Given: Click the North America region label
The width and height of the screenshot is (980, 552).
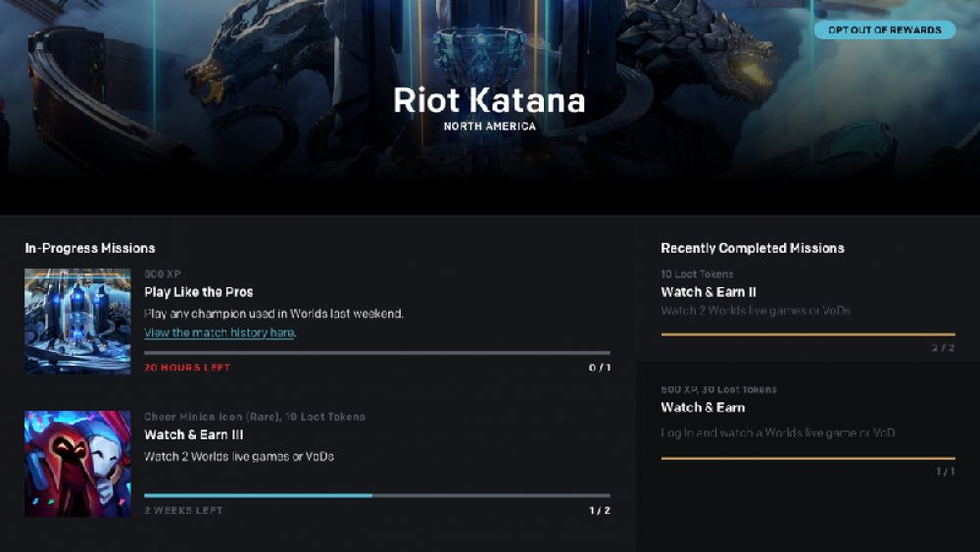Looking at the screenshot, I should [x=489, y=126].
